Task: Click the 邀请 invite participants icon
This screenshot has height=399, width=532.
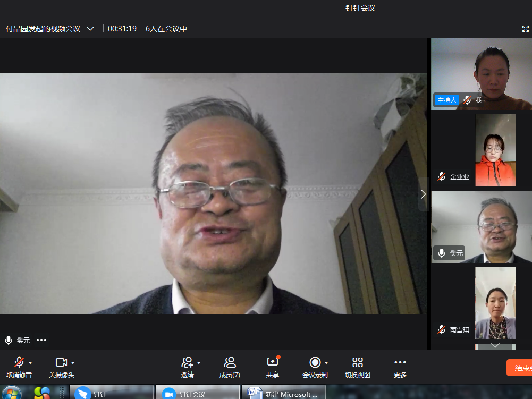Action: [x=187, y=362]
